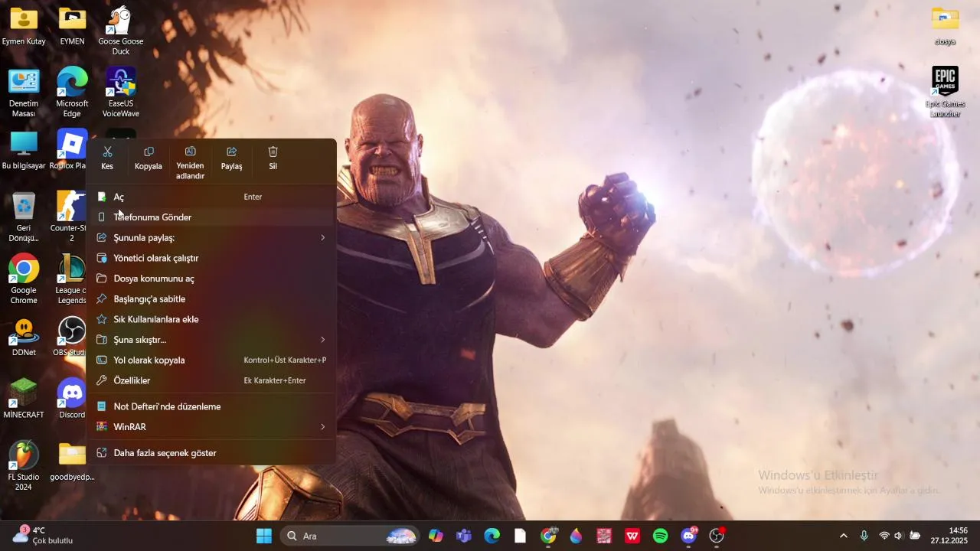Open the Windows Start button
The width and height of the screenshot is (980, 551).
(264, 536)
